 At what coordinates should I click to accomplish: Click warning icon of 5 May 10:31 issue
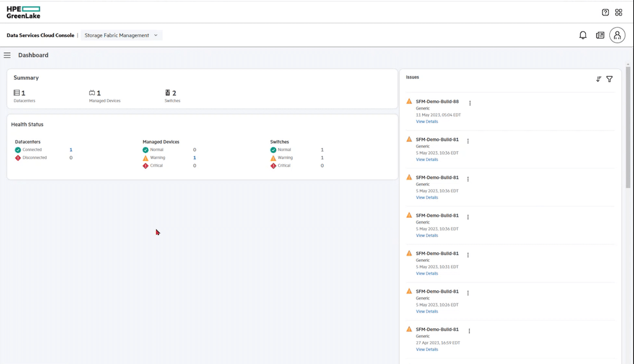tap(409, 253)
